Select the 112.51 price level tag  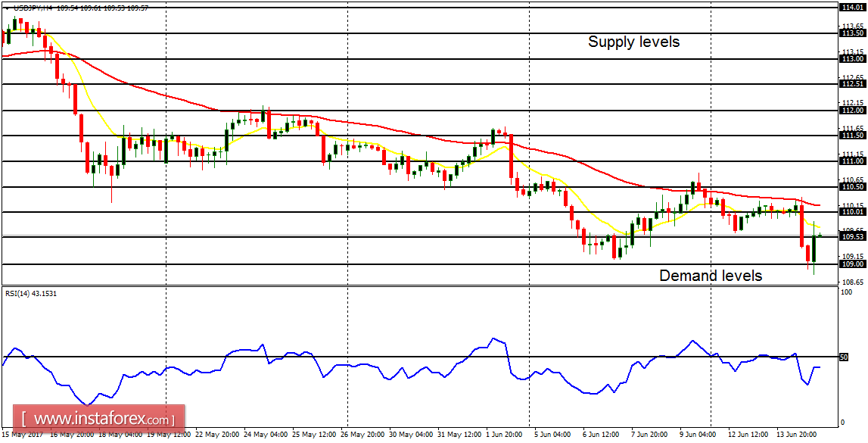[852, 84]
